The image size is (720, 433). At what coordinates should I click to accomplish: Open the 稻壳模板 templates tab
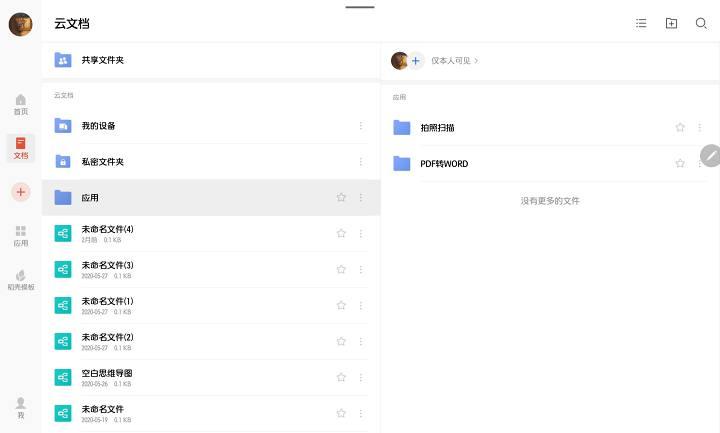[x=21, y=280]
